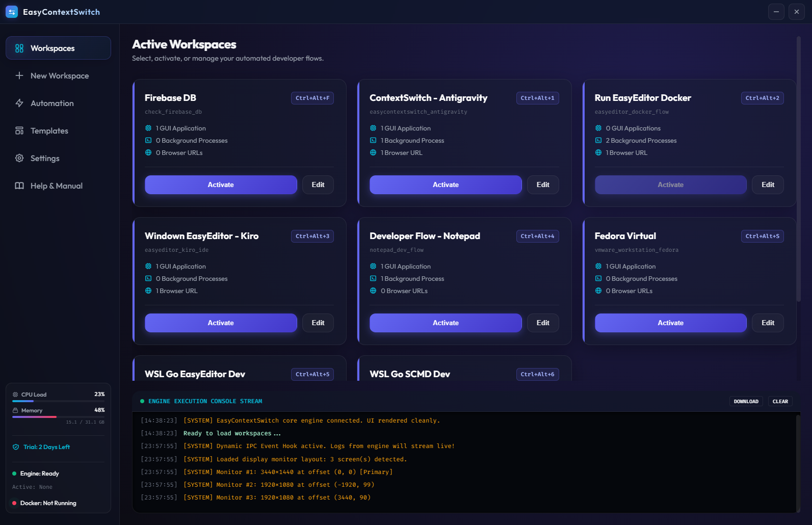
Task: Click Antigravity card GUI Application chip icon
Action: (x=373, y=128)
